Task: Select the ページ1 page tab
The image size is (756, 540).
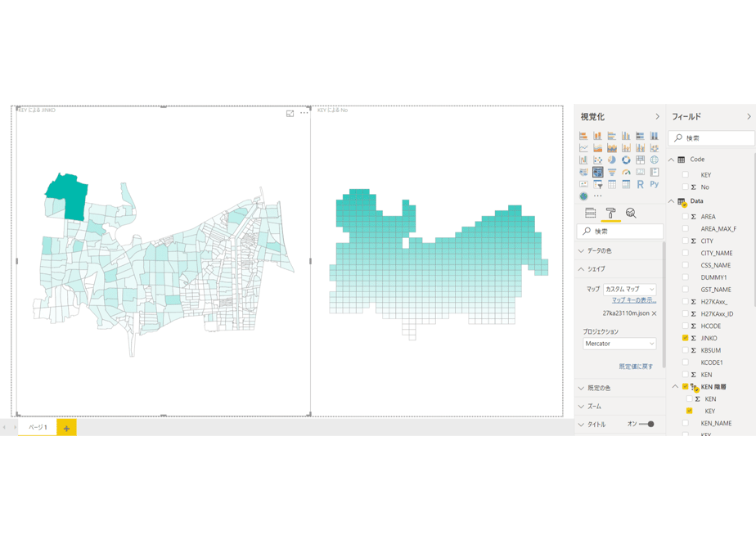Action: [x=38, y=427]
